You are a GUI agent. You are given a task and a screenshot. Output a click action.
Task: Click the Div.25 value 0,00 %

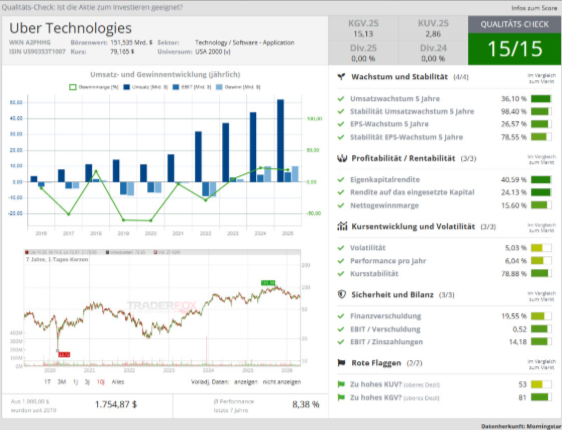[x=363, y=58]
